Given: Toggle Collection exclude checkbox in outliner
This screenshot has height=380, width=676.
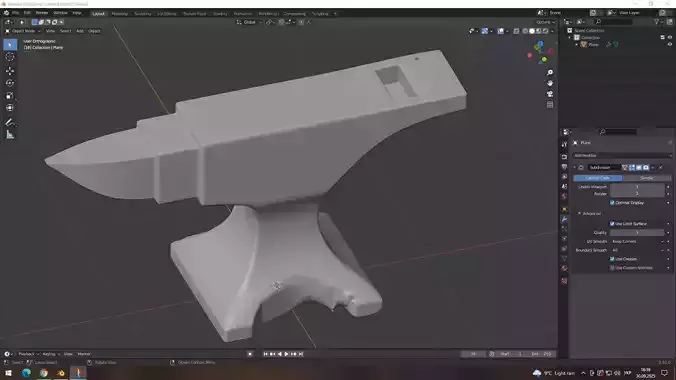Looking at the screenshot, I should [663, 38].
